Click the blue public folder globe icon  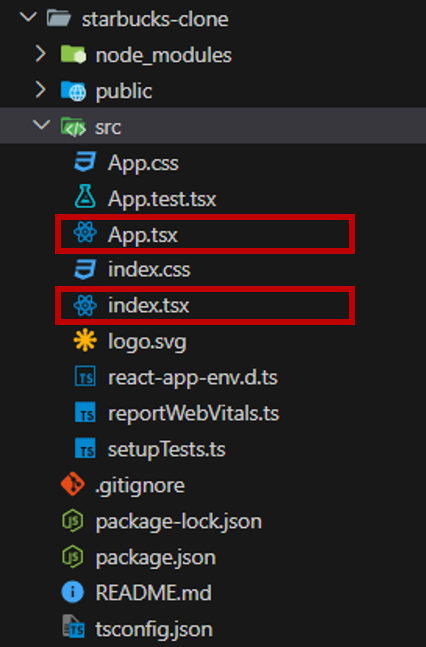[73, 91]
